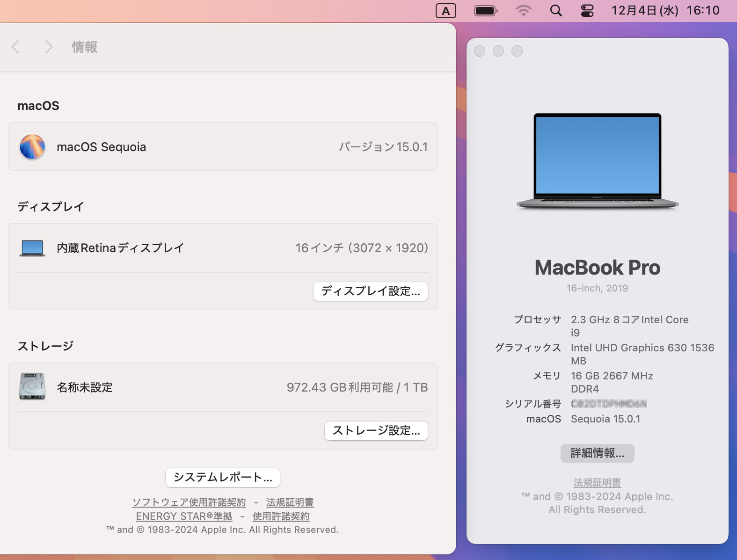Click the forward chevron next to 情報
The width and height of the screenshot is (737, 560).
tap(49, 47)
